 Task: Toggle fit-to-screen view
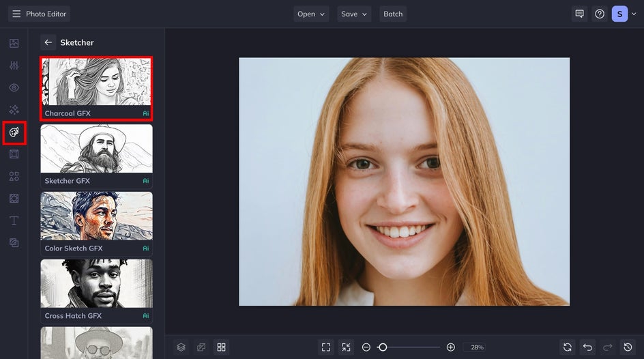pyautogui.click(x=326, y=347)
